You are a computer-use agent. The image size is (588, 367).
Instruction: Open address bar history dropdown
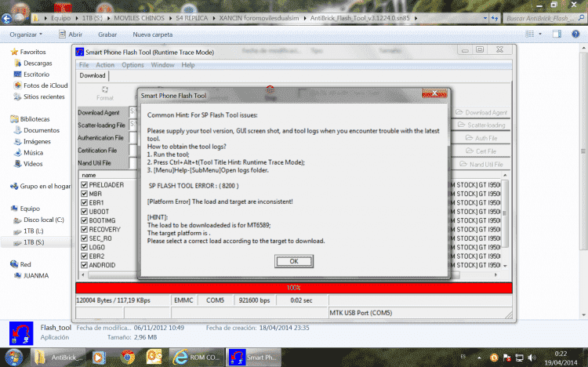[485, 18]
